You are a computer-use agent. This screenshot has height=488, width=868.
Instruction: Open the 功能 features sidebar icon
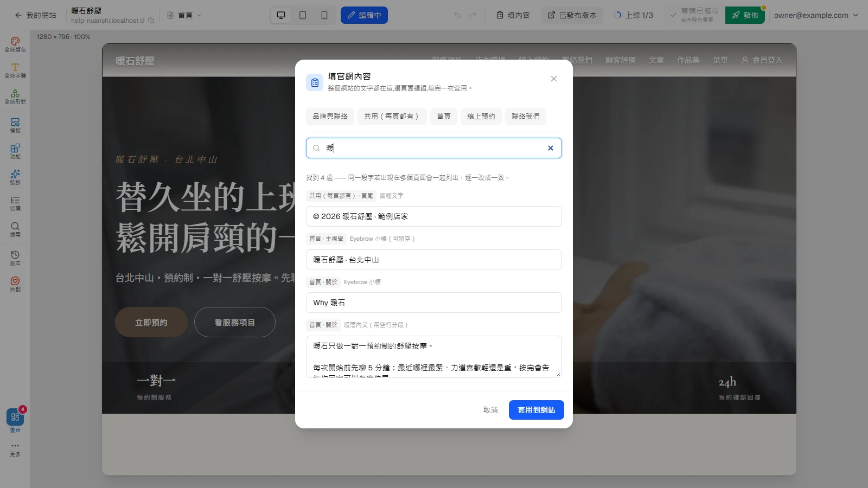(x=15, y=151)
